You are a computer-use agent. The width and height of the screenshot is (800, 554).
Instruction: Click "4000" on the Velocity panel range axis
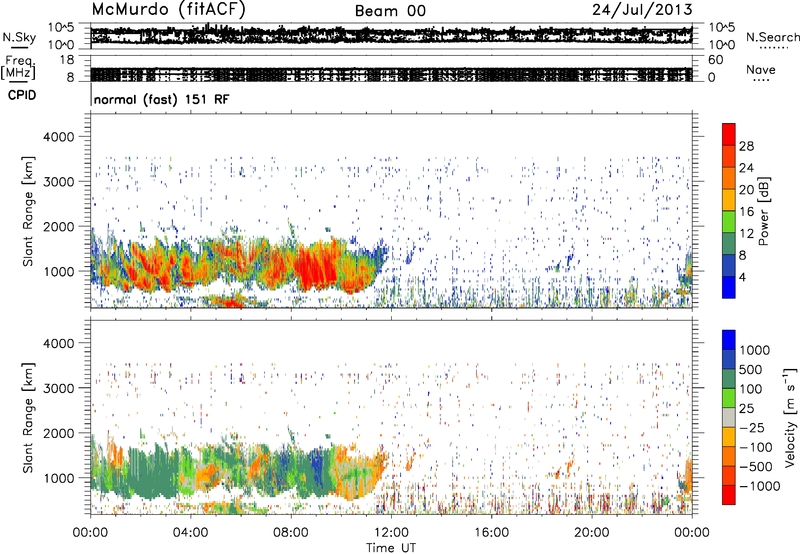[x=59, y=343]
